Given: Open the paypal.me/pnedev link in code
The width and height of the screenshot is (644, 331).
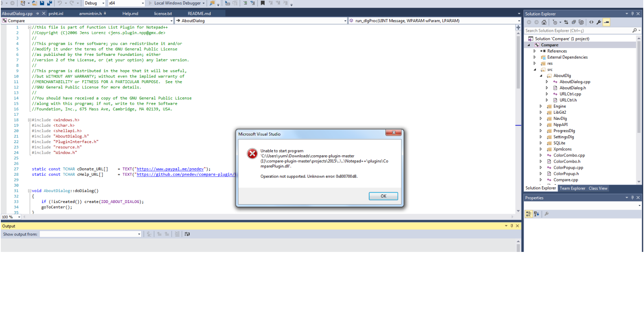Looking at the screenshot, I should click(x=170, y=169).
